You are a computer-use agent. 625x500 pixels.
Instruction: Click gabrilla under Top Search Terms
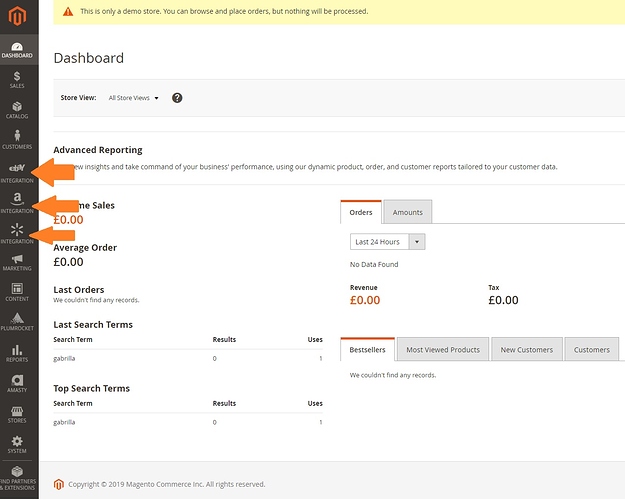tap(64, 422)
